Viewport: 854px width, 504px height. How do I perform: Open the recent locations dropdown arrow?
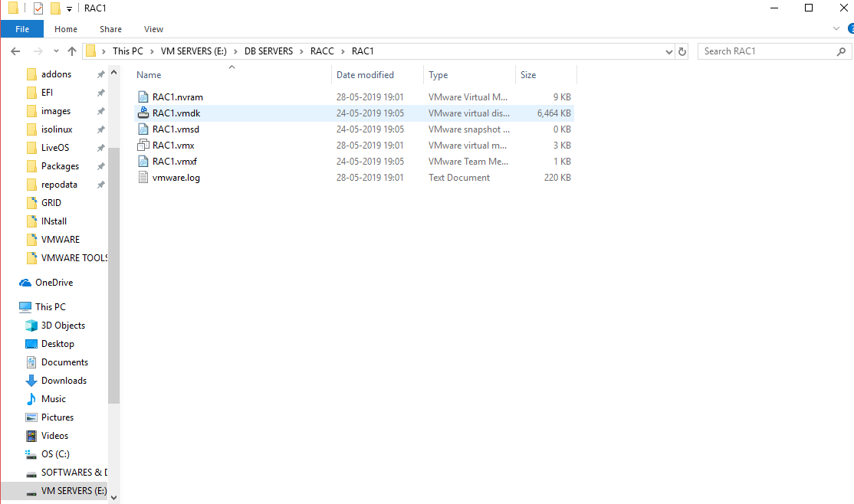tap(56, 51)
